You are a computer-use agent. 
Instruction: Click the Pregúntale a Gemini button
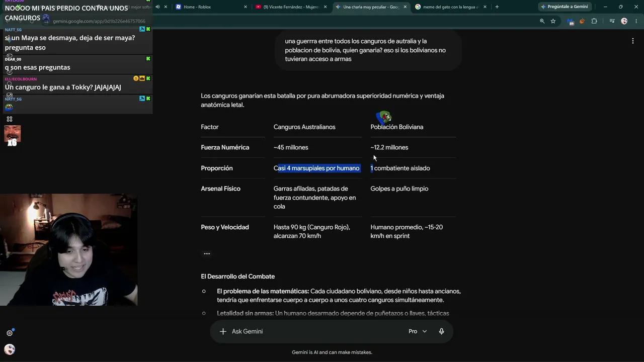pos(565,7)
